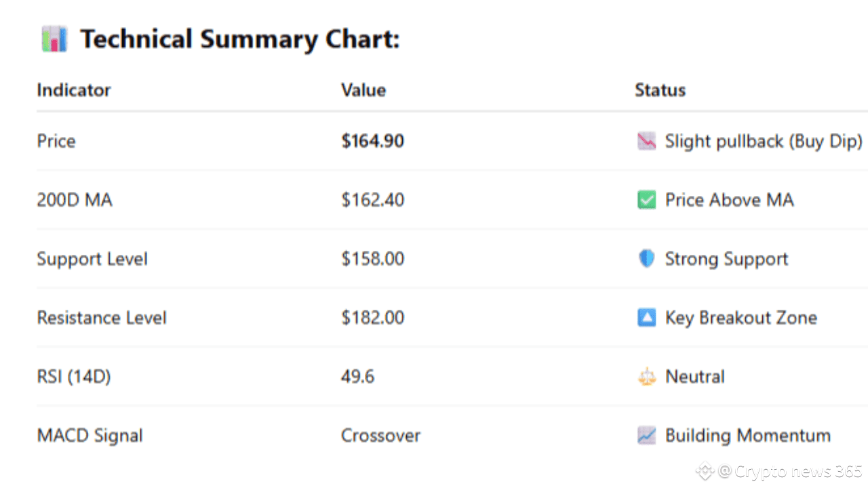The height and width of the screenshot is (488, 868).
Task: Click the Technical Summary Chart heading
Action: tap(240, 39)
